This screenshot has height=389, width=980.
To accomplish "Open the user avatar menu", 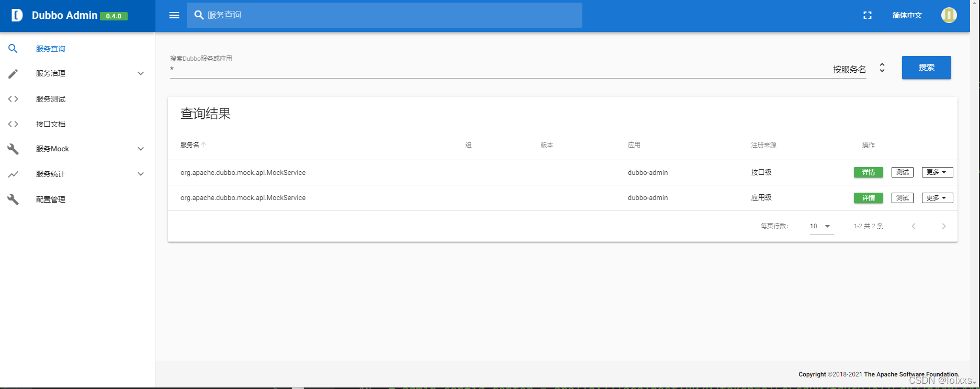I will pos(949,15).
